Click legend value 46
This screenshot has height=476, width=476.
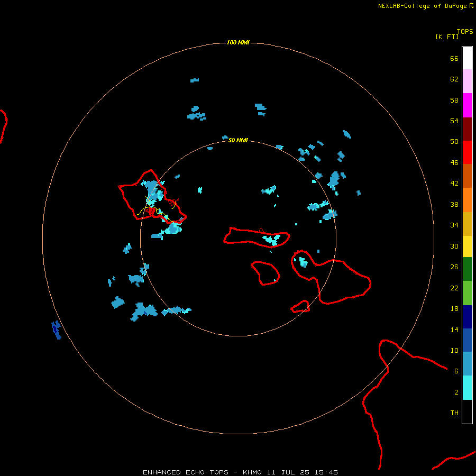tap(454, 163)
